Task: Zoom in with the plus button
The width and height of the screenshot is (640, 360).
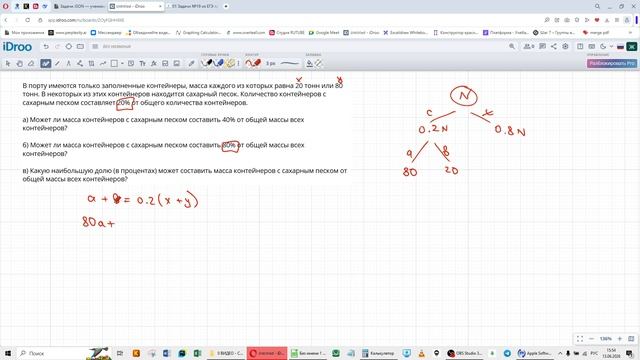Action: coord(620,339)
